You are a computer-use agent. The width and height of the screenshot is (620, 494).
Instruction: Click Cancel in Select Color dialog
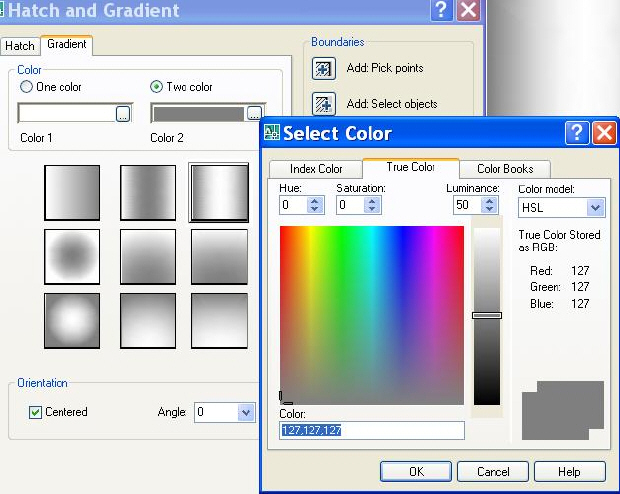coord(493,471)
